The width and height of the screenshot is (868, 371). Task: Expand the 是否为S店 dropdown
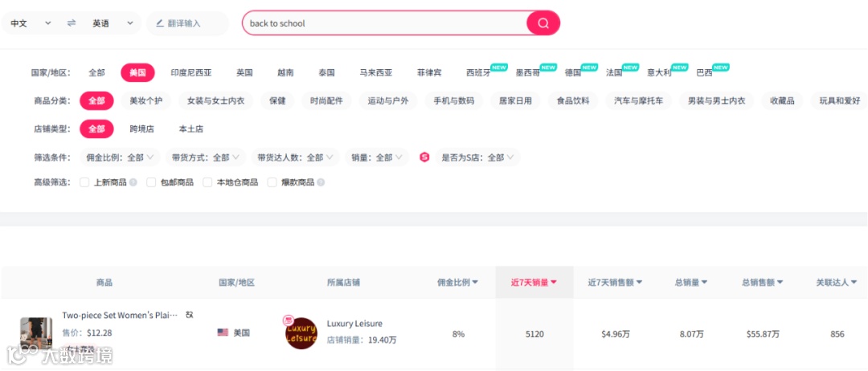click(x=477, y=157)
